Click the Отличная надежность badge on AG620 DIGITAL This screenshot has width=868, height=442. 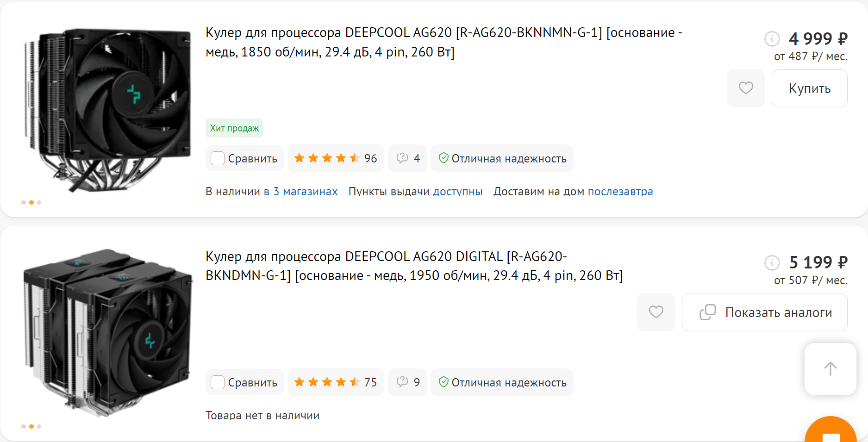click(x=502, y=382)
